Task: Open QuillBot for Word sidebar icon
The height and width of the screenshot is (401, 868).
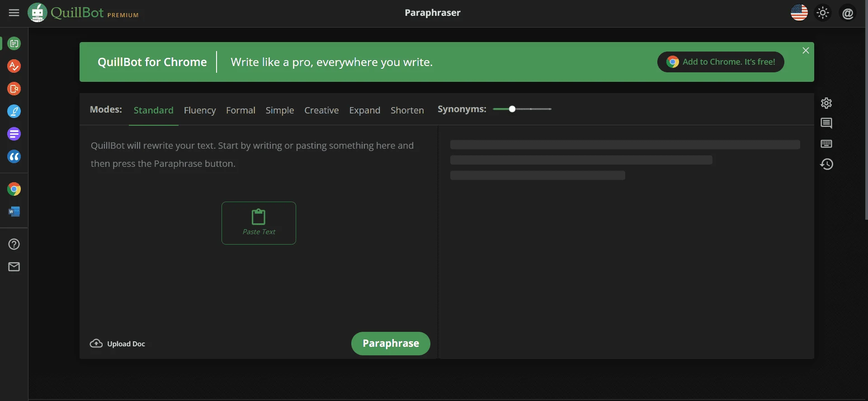Action: click(14, 212)
